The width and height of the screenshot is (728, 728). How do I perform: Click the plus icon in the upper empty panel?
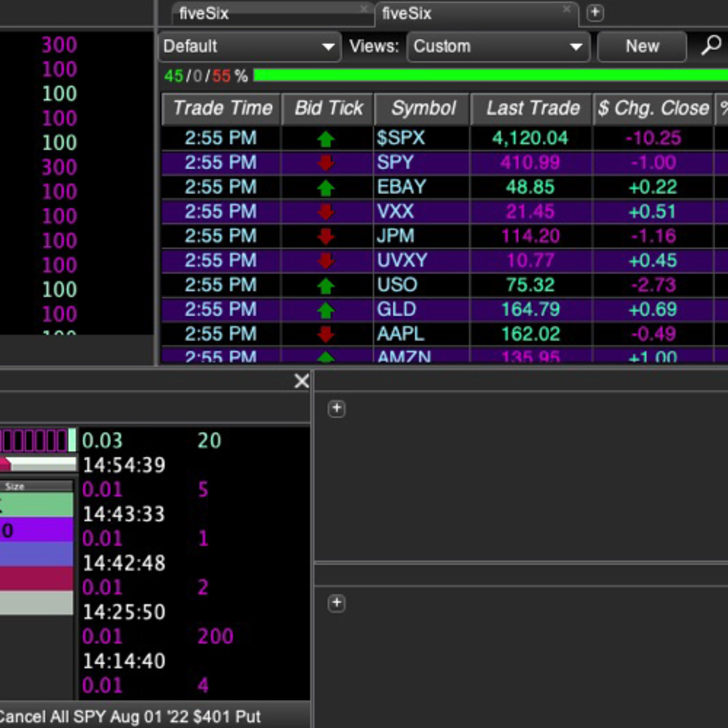tap(337, 409)
